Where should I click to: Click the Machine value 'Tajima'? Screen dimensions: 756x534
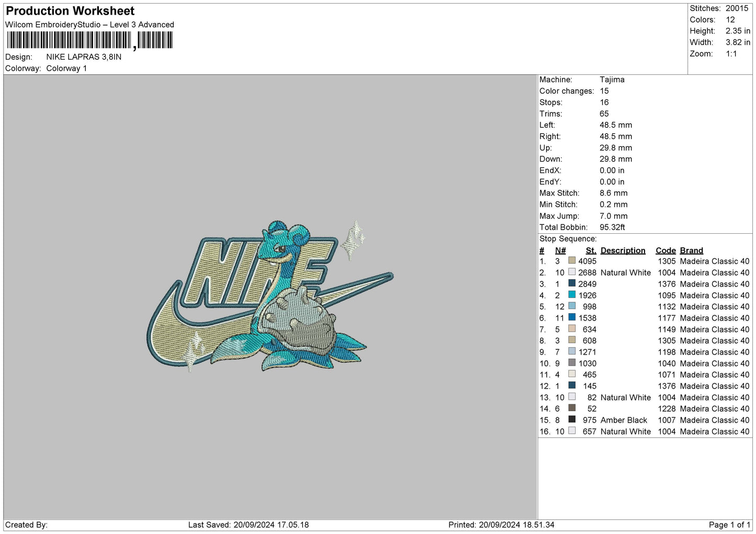coord(612,79)
